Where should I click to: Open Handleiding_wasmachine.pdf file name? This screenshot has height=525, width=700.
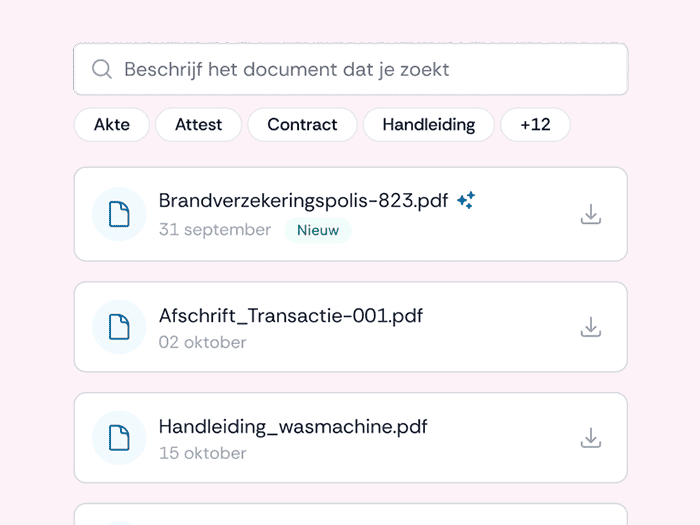(x=293, y=427)
